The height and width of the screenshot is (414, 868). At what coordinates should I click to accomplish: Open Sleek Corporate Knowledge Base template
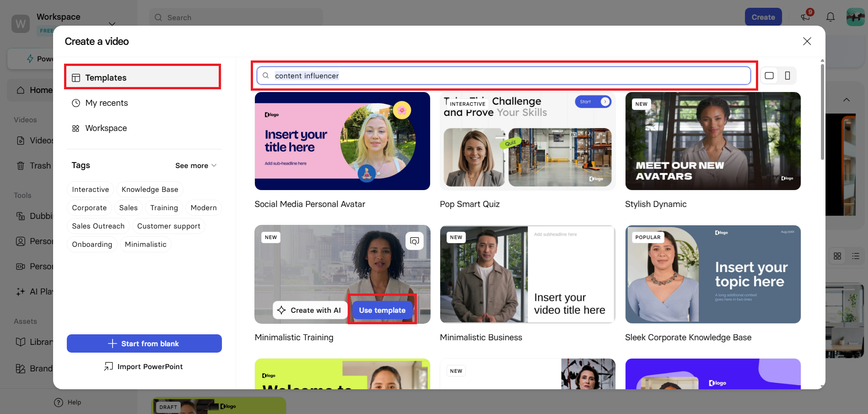pyautogui.click(x=713, y=274)
